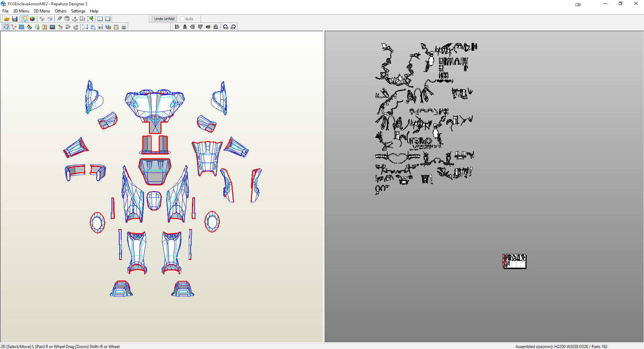This screenshot has width=644, height=349.
Task: Select the image insert tool
Action: click(52, 27)
